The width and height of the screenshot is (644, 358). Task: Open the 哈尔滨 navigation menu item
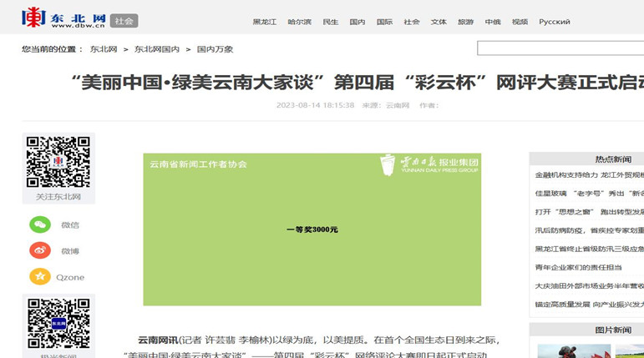(x=299, y=22)
